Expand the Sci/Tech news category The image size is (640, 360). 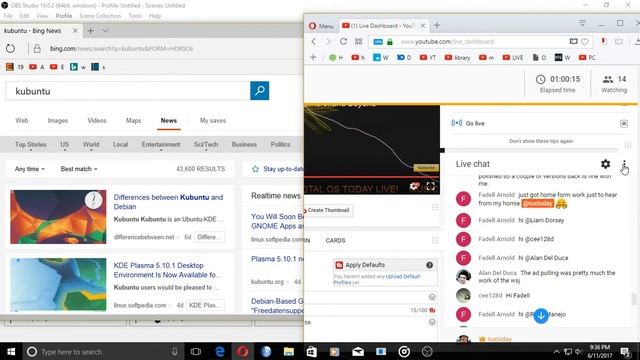pos(206,144)
